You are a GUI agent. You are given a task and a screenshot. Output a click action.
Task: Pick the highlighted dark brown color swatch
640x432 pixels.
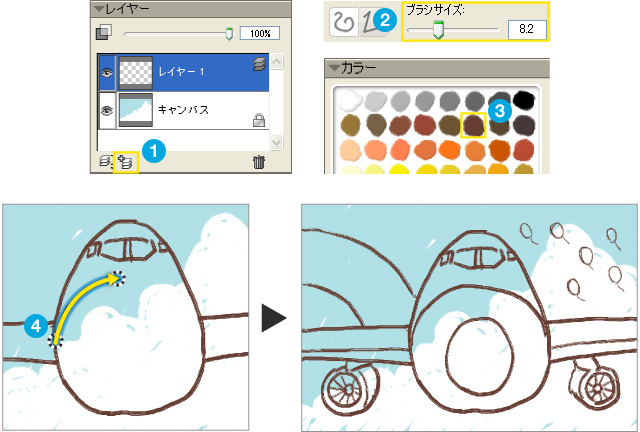tap(473, 125)
